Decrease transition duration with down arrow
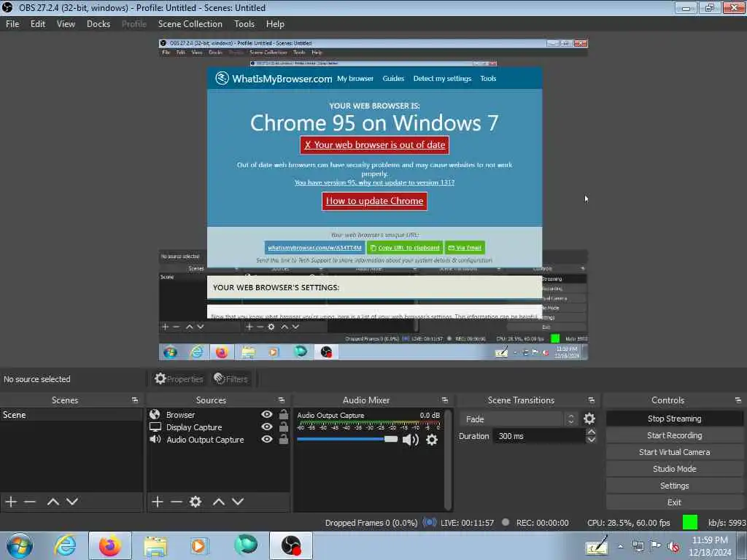 click(x=591, y=440)
